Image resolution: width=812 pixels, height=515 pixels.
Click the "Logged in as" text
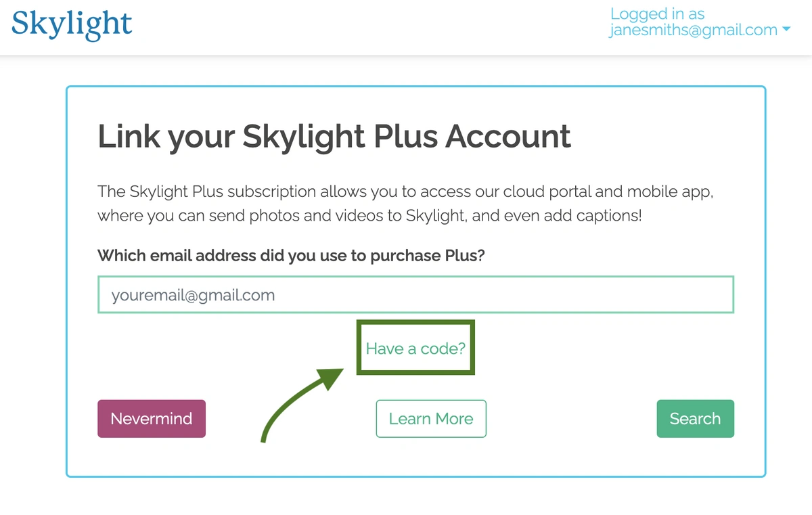click(657, 14)
